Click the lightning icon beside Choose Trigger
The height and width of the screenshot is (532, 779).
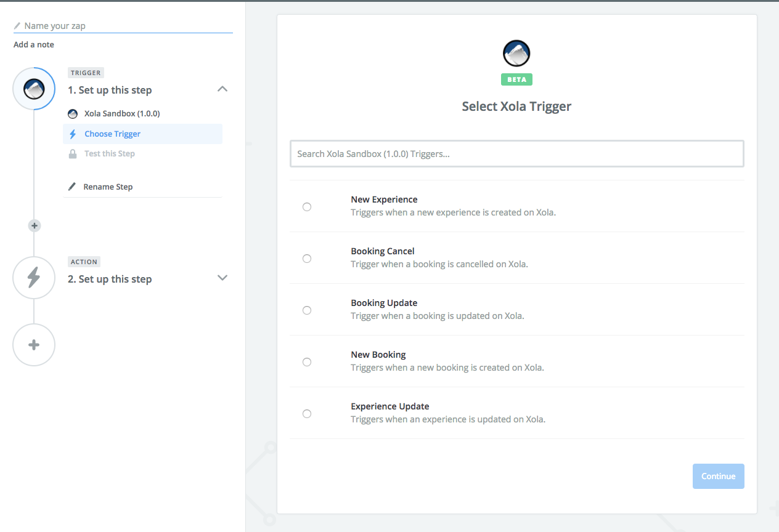pyautogui.click(x=73, y=134)
